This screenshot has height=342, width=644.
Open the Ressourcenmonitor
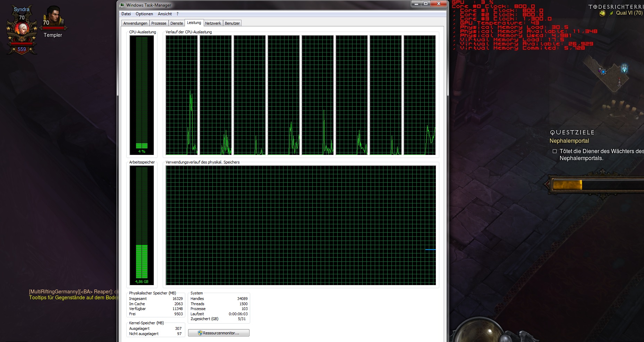point(219,333)
